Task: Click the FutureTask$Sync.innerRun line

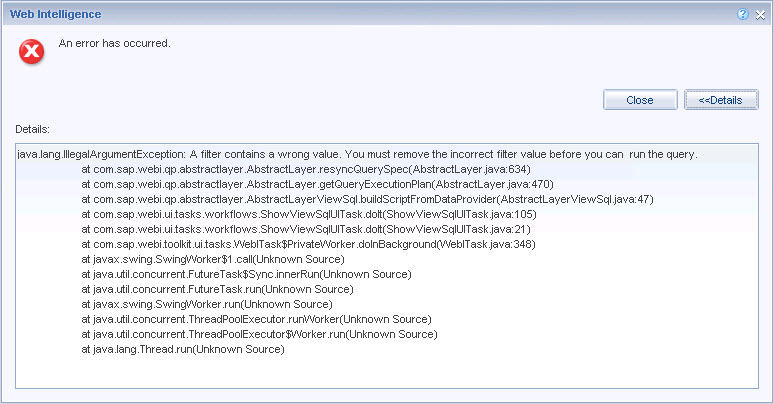Action: 246,274
